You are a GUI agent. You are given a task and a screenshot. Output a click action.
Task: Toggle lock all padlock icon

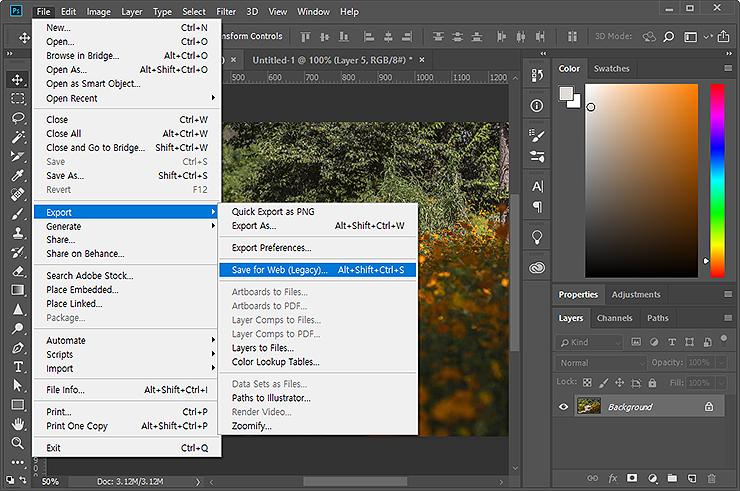point(652,382)
